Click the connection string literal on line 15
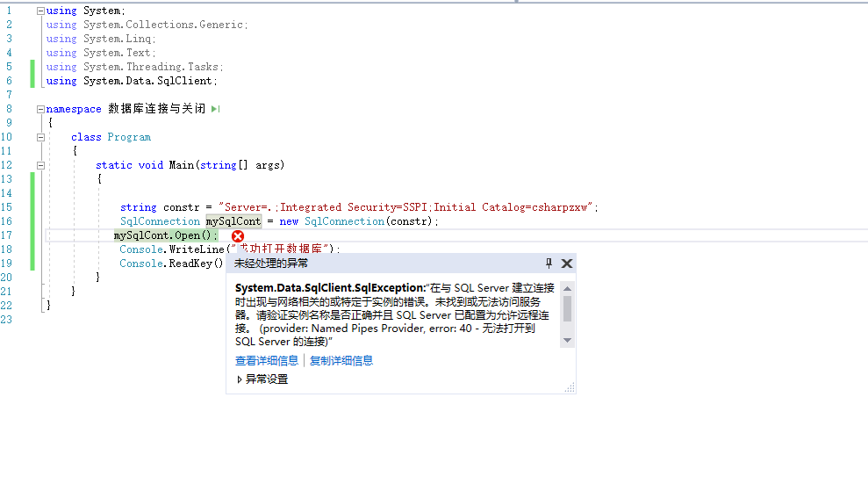The height and width of the screenshot is (484, 868). pos(405,207)
